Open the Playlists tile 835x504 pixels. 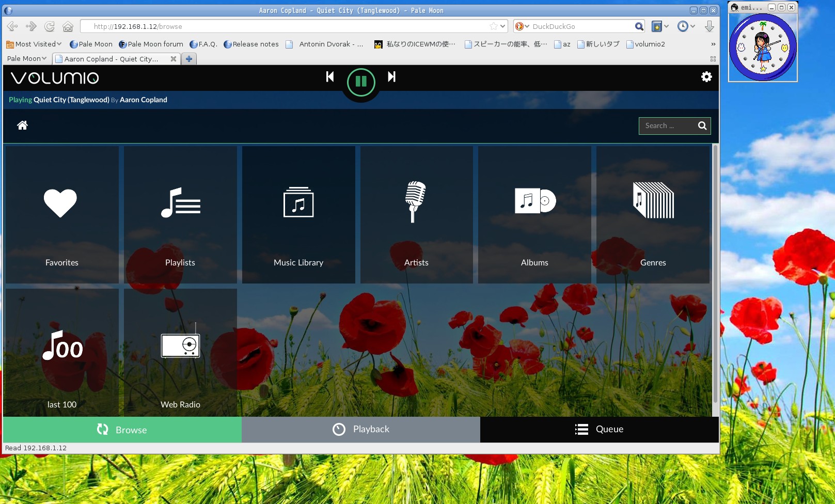pos(180,215)
